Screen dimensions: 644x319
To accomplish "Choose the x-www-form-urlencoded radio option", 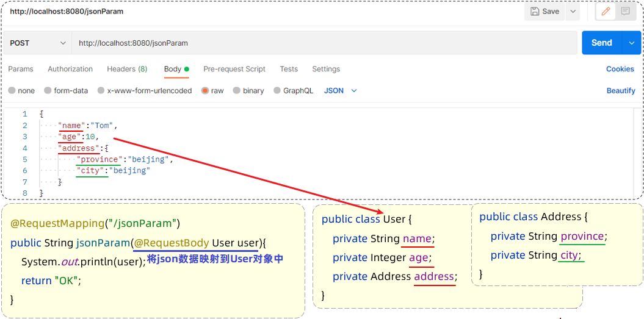I will [x=101, y=91].
